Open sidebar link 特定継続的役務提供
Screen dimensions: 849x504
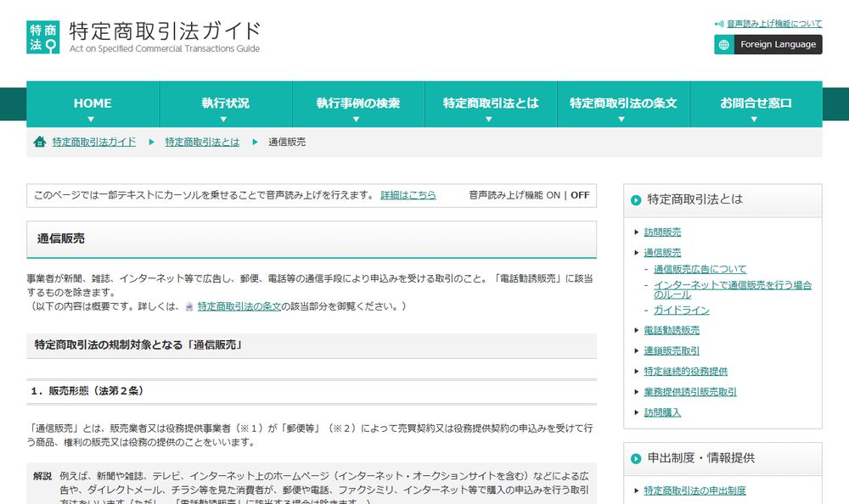coord(685,372)
